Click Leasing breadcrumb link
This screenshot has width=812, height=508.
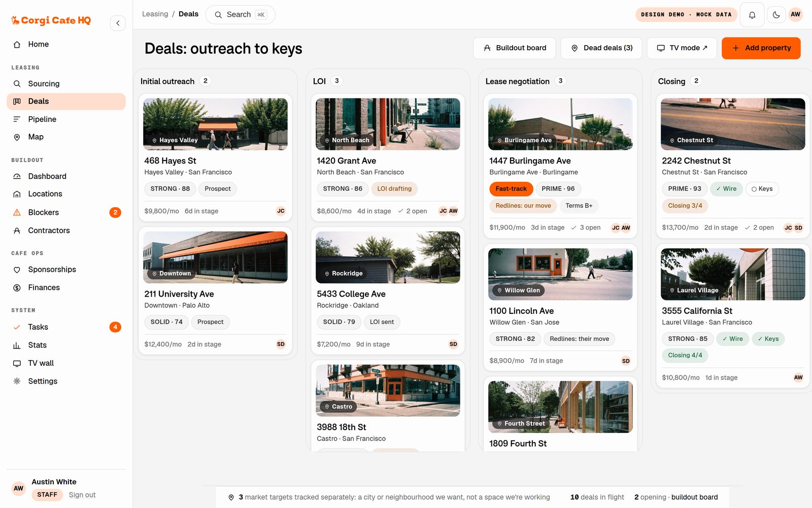[x=155, y=14]
